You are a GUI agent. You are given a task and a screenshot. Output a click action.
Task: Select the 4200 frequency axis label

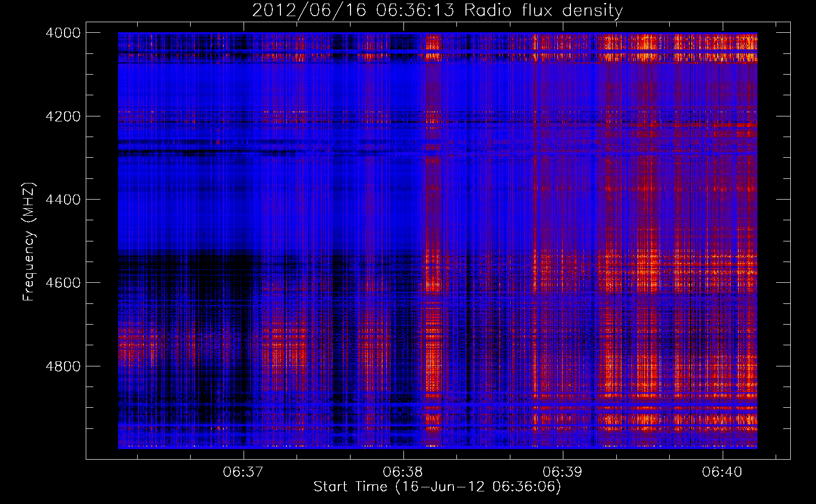coord(63,116)
